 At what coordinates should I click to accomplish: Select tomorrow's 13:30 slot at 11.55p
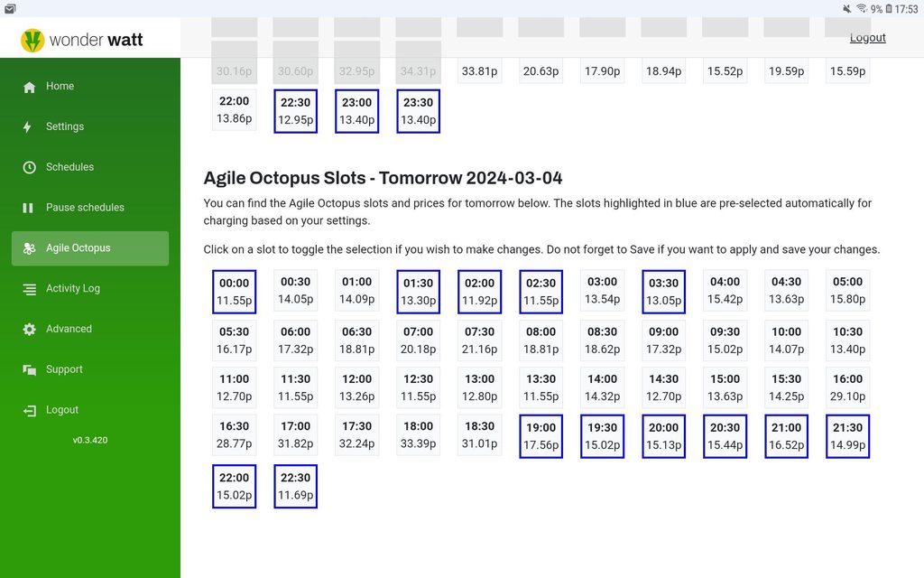point(541,387)
